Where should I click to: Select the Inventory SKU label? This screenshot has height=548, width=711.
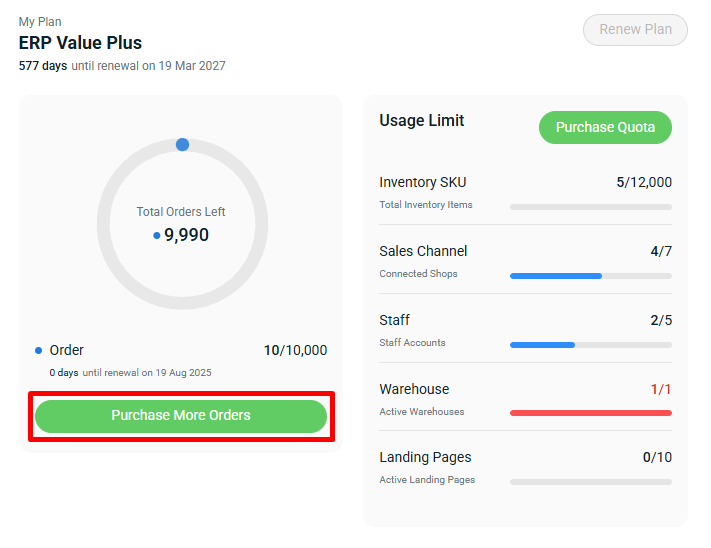pyautogui.click(x=423, y=182)
